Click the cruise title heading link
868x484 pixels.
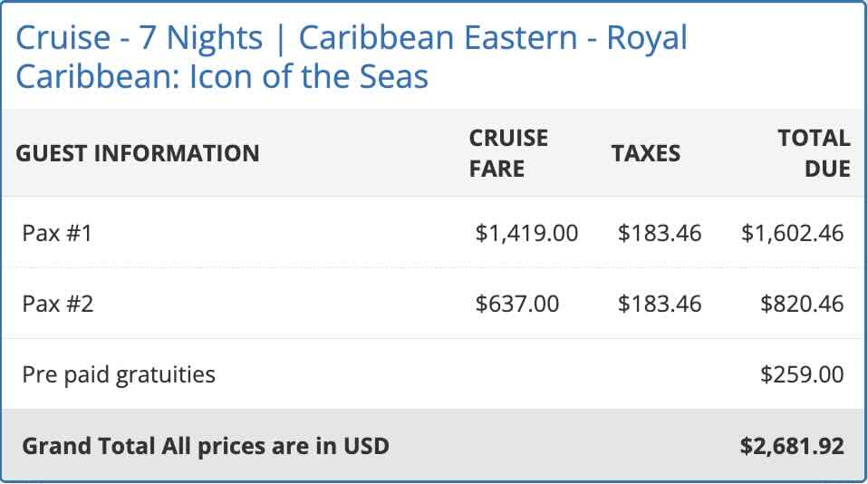click(x=352, y=57)
